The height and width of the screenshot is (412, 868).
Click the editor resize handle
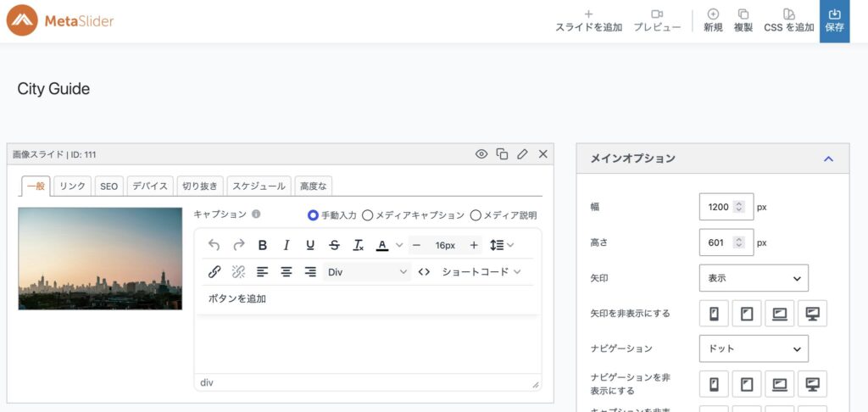(536, 384)
